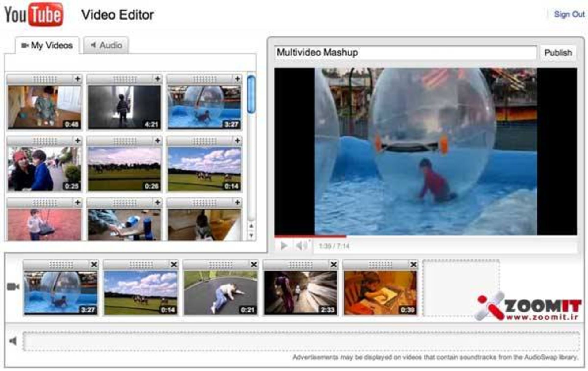
Task: Click the speaker icon beside the audio track
Action: click(13, 341)
